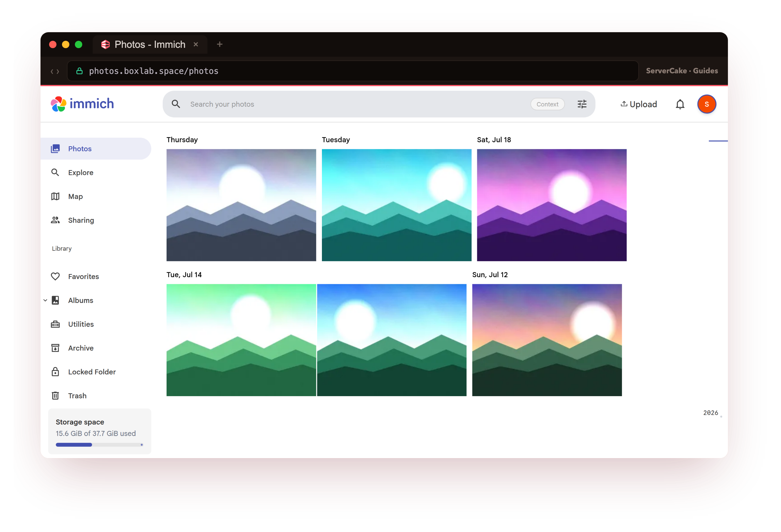Open the Tuesday teal photo thumbnail
The width and height of the screenshot is (781, 532).
(x=396, y=205)
